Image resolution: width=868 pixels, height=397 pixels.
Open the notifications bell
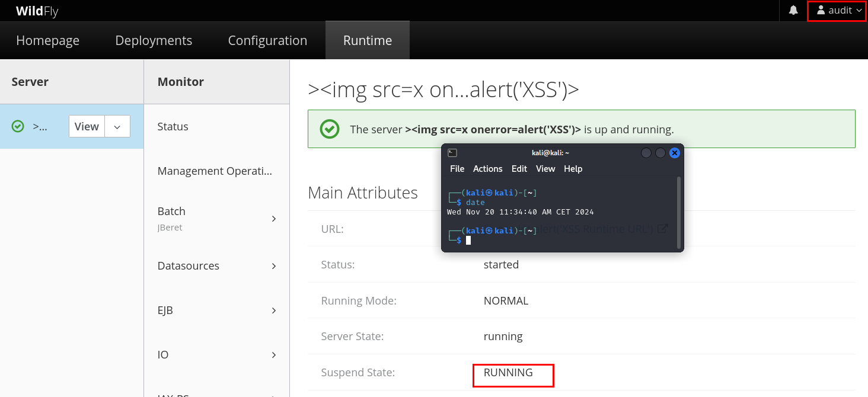[793, 11]
